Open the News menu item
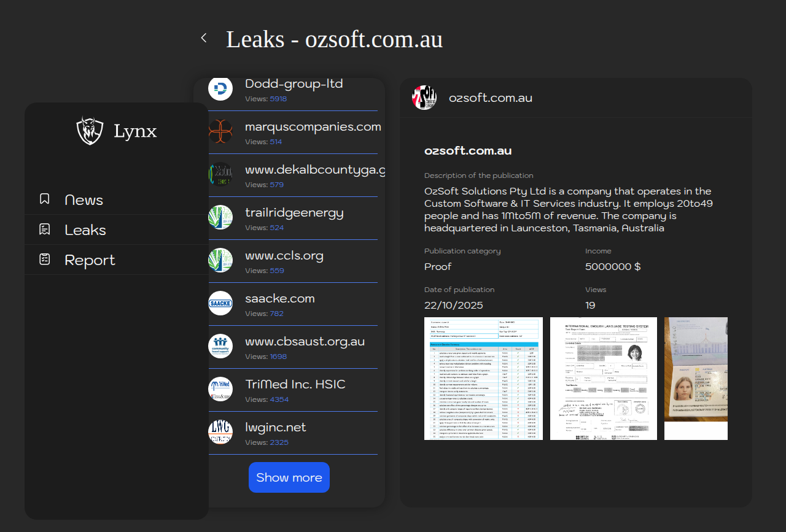 click(x=84, y=200)
